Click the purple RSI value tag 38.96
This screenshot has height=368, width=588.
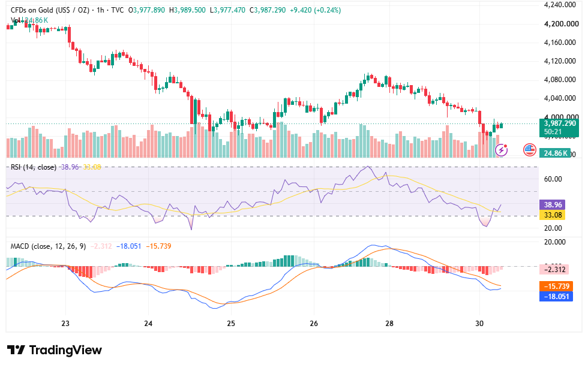(x=553, y=204)
